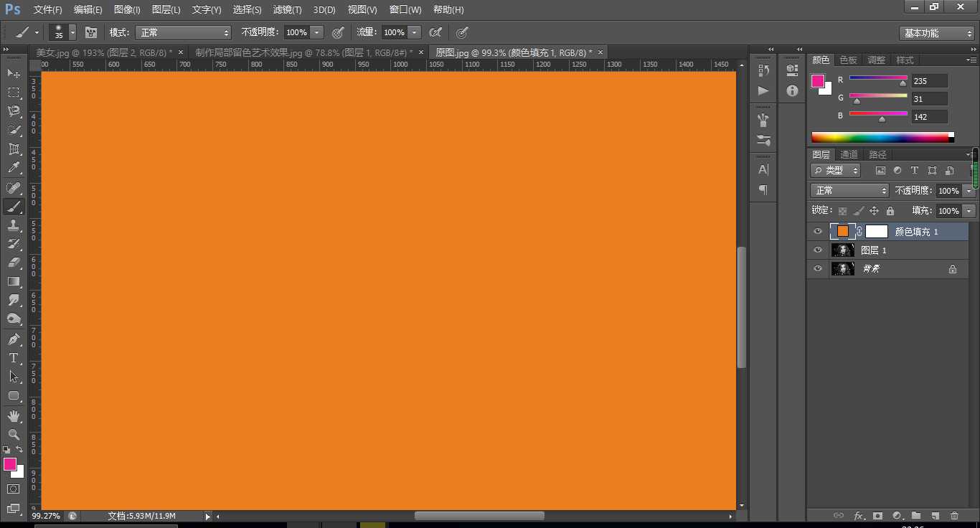
Task: Toggle lock all for the layer
Action: tap(890, 211)
